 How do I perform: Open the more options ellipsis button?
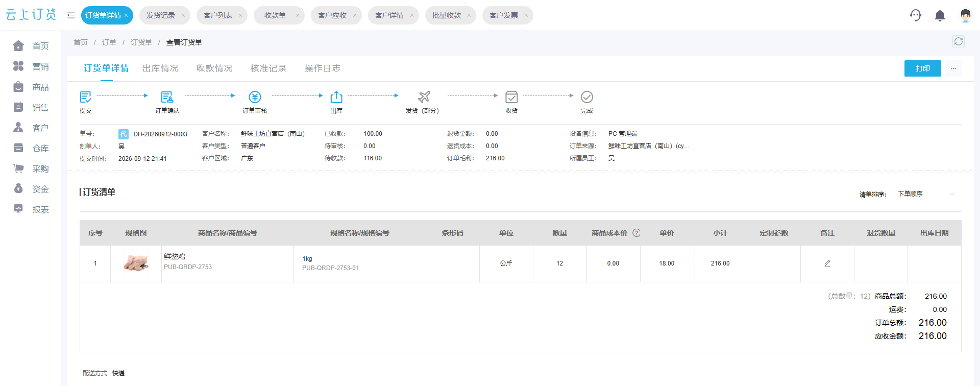(x=953, y=68)
